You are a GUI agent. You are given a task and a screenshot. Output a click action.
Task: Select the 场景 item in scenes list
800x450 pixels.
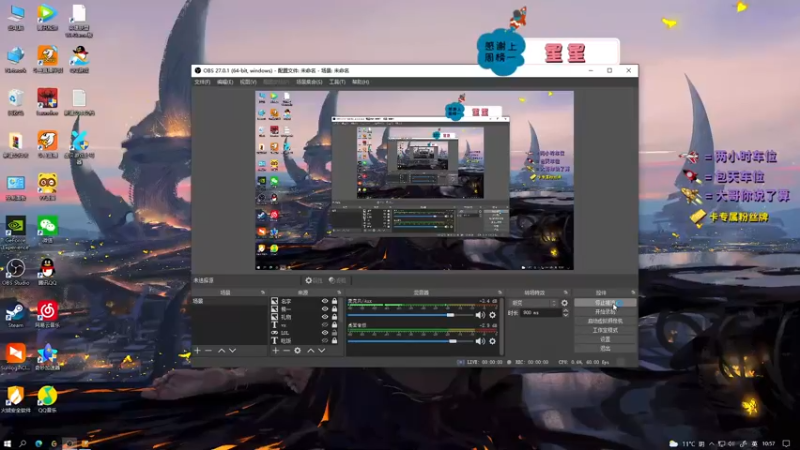(229, 301)
